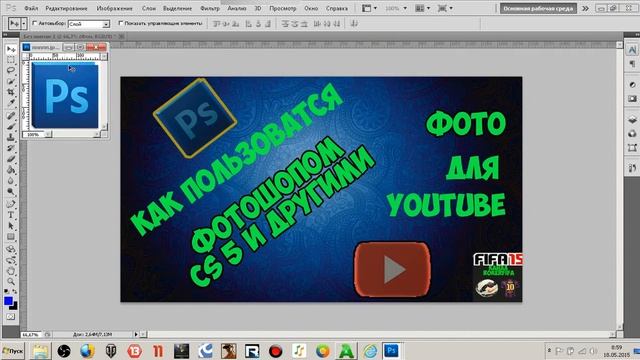
Task: Select the Clone Stamp tool
Action: tap(11, 137)
